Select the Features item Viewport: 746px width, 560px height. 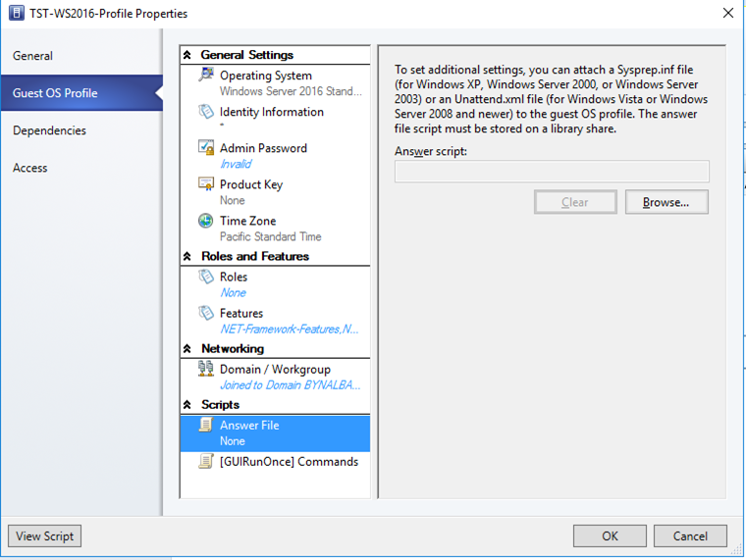(x=275, y=321)
